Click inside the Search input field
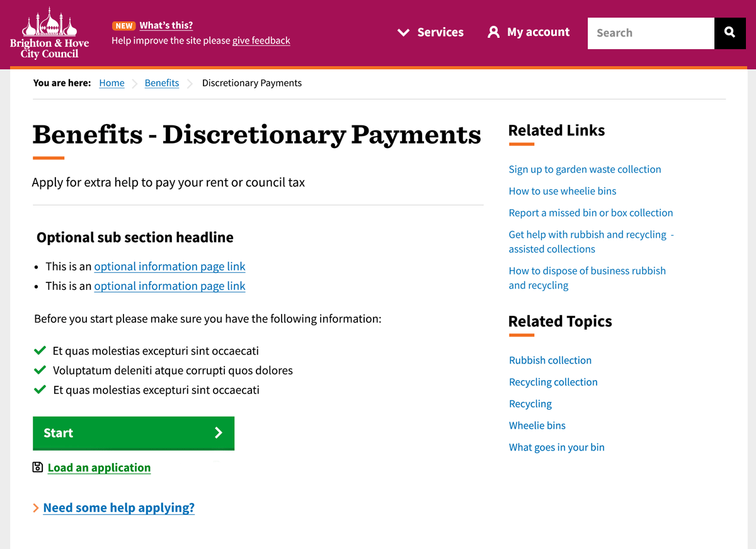 650,33
